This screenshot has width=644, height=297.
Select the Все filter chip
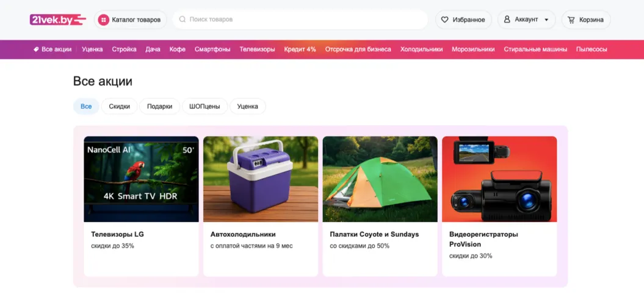tap(86, 106)
